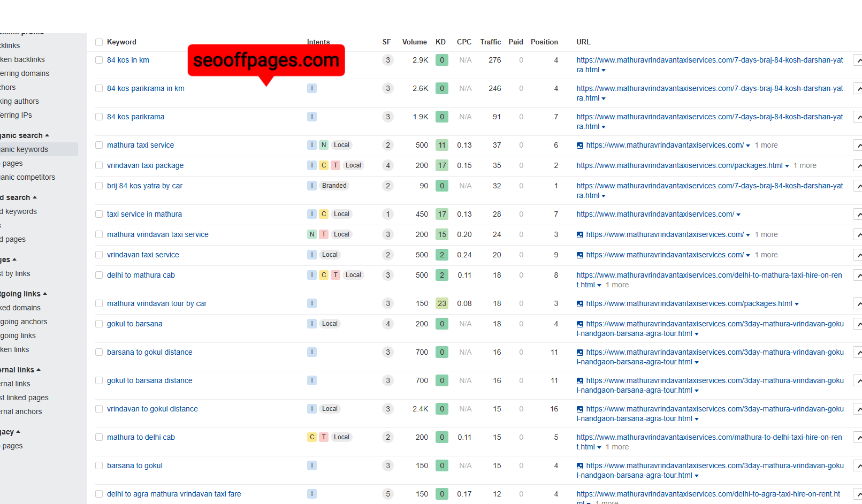
Task: Click the Transactional T badge for vrindavan taxi package
Action: [335, 165]
